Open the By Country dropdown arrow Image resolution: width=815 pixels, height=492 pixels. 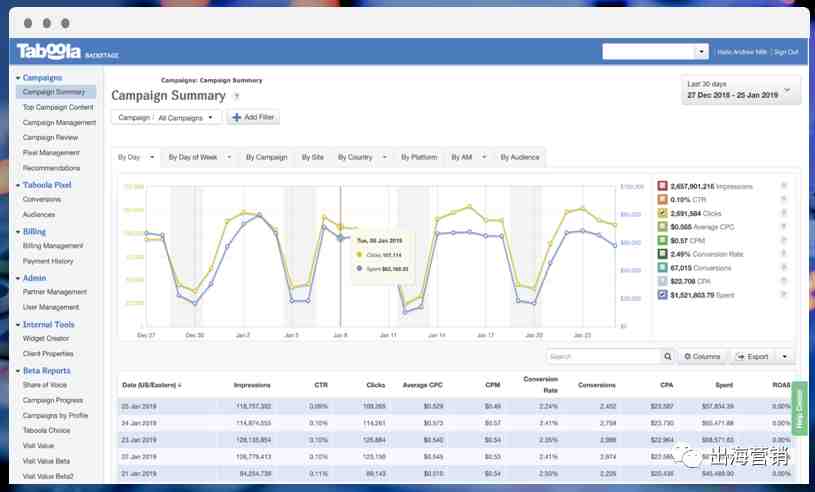[x=385, y=157]
